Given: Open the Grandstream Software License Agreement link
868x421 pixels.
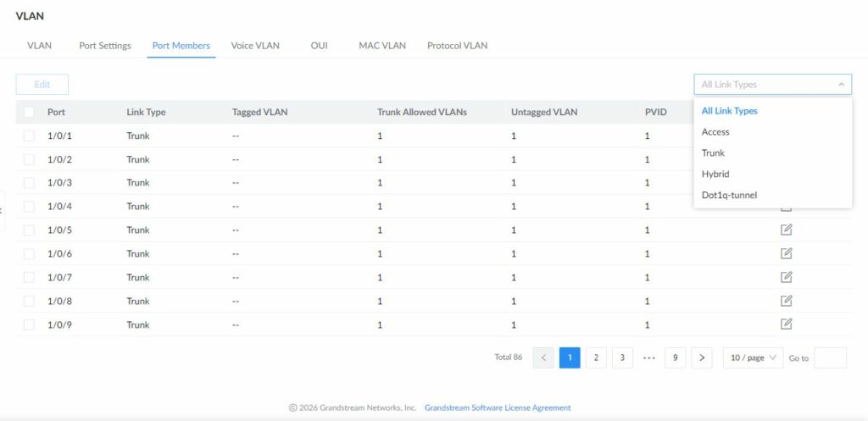Looking at the screenshot, I should tap(498, 407).
